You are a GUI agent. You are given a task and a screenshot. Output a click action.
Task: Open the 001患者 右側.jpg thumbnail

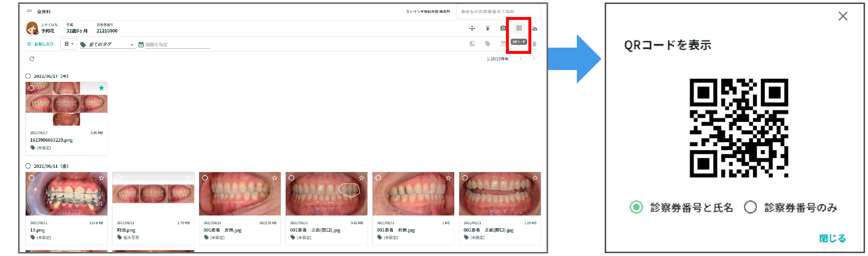point(413,194)
